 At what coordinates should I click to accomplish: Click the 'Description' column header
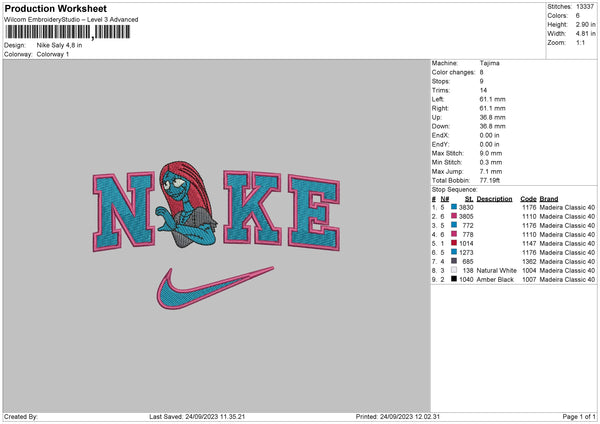coord(494,199)
